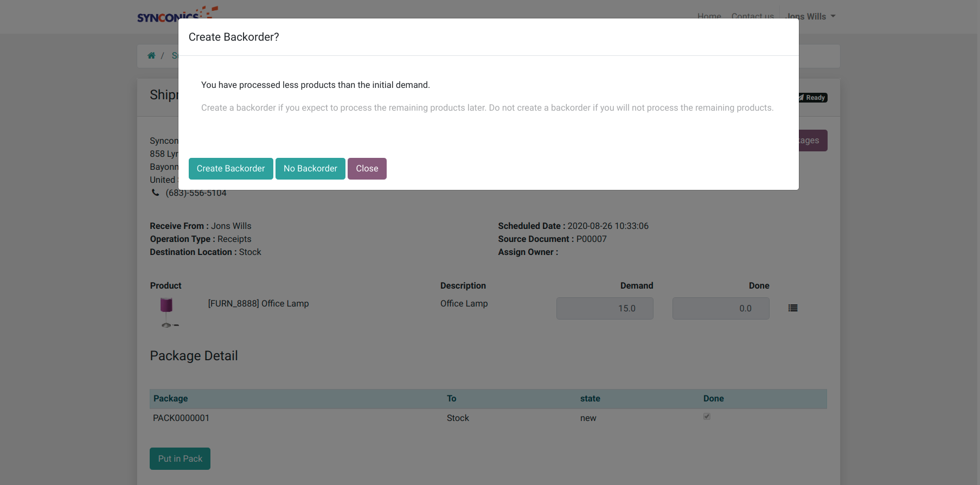Click the Done quantity field showing 0.0
Screen dimensions: 980x485
[720, 308]
